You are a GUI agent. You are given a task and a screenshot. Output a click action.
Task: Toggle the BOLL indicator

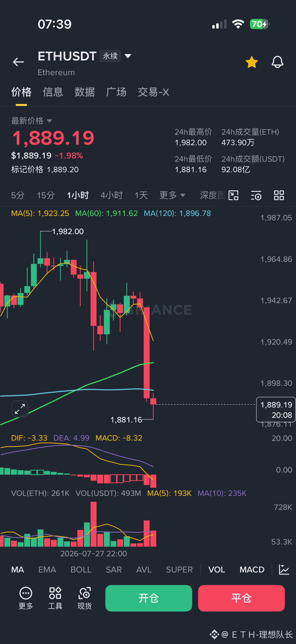point(81,570)
